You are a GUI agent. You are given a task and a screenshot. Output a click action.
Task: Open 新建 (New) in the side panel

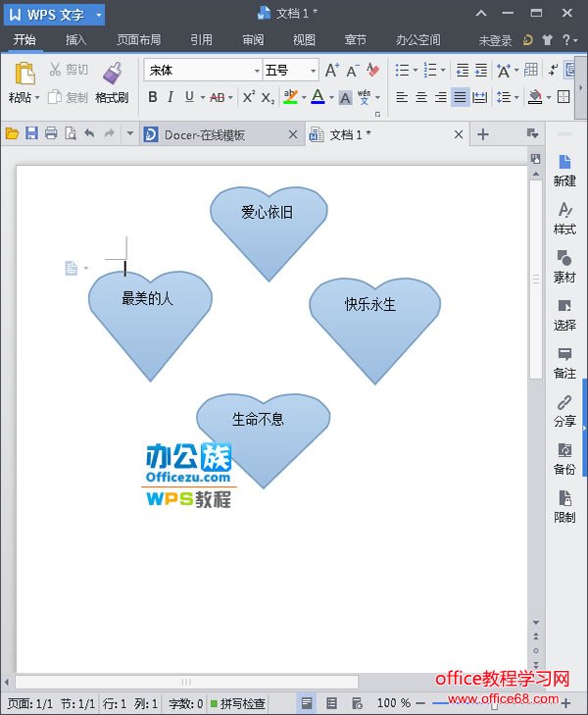564,171
